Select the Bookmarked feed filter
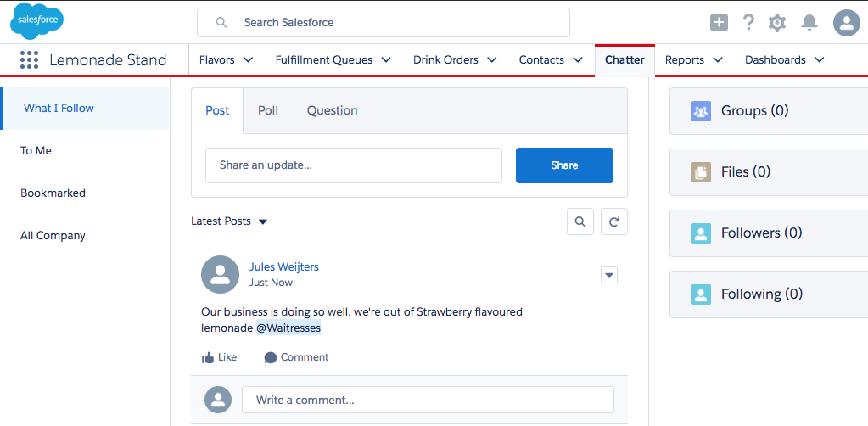The image size is (868, 426). pyautogui.click(x=53, y=193)
